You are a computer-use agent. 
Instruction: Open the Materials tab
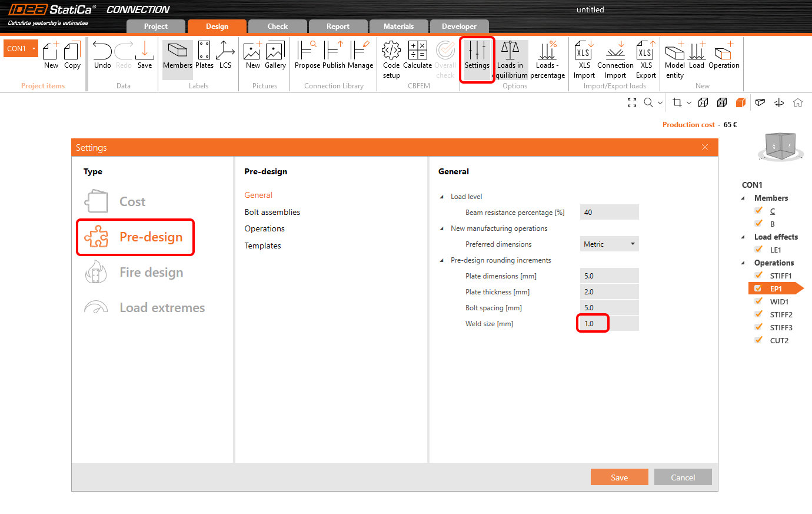[398, 26]
